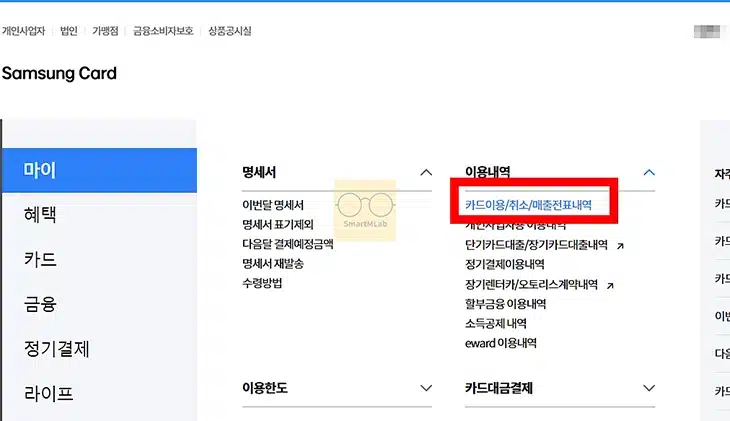Open 카드이용/취소/매출전표내역

(x=528, y=205)
